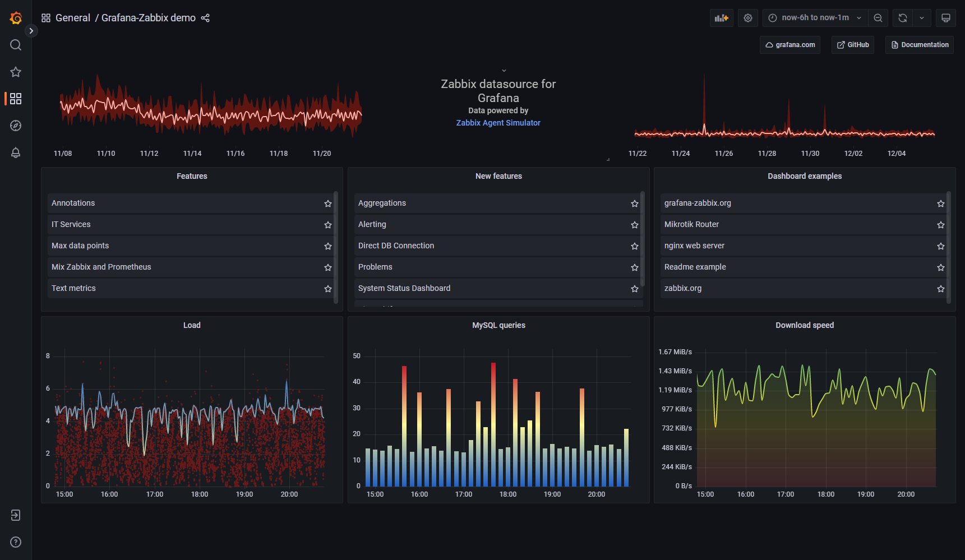Star the System Status Dashboard entry
This screenshot has width=965, height=560.
pos(635,289)
